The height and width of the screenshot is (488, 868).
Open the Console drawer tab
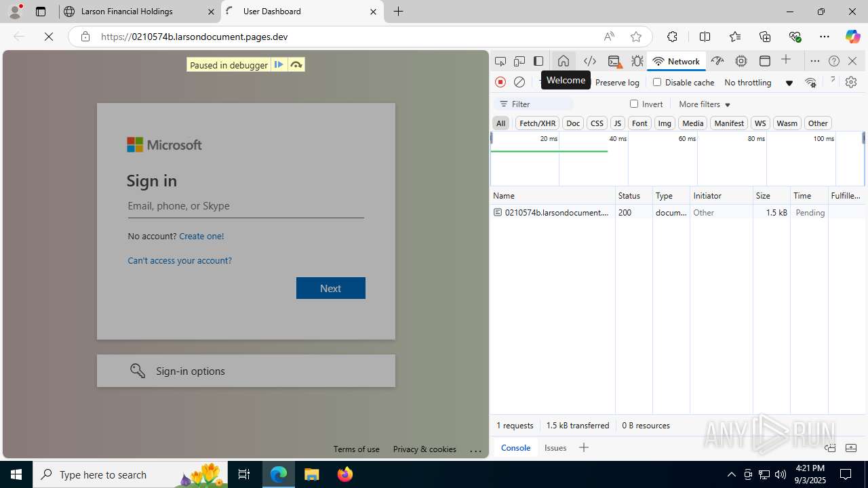[515, 448]
